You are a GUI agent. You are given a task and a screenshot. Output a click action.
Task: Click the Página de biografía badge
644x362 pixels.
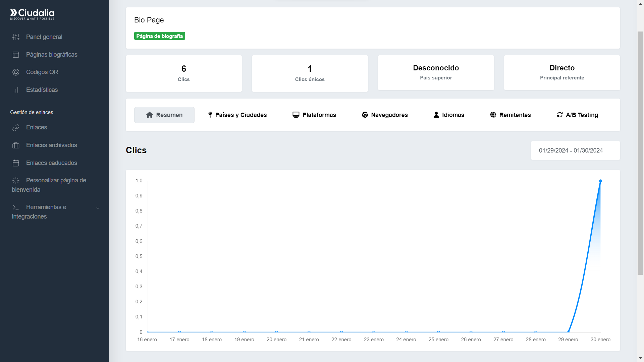pos(159,36)
